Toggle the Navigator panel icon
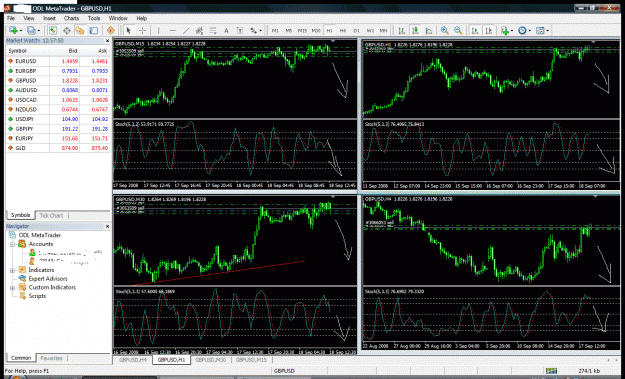This screenshot has width=625, height=379. (x=80, y=30)
